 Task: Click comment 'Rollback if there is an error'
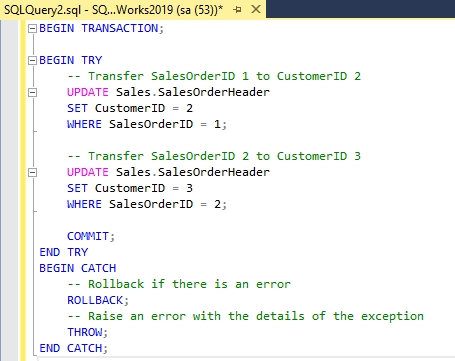pos(179,284)
